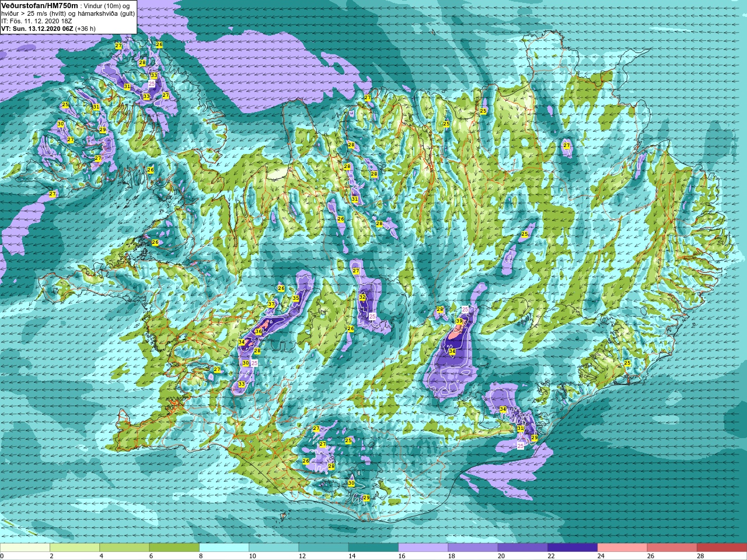Click the Veðurstofan/HM750m title text
Image resolution: width=747 pixels, height=560 pixels.
pos(39,5)
